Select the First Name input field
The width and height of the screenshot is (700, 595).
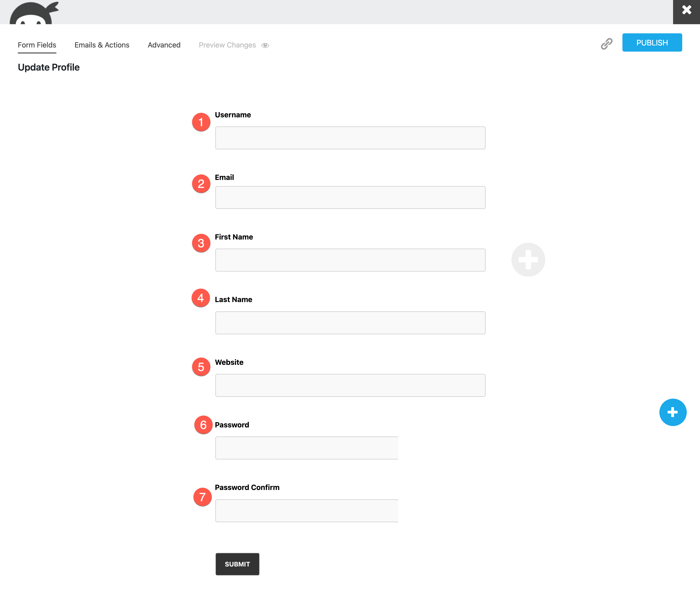(x=350, y=260)
